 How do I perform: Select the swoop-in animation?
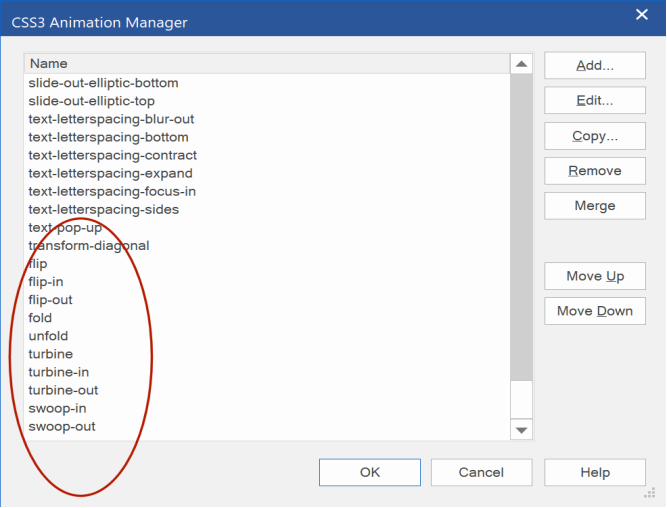57,408
